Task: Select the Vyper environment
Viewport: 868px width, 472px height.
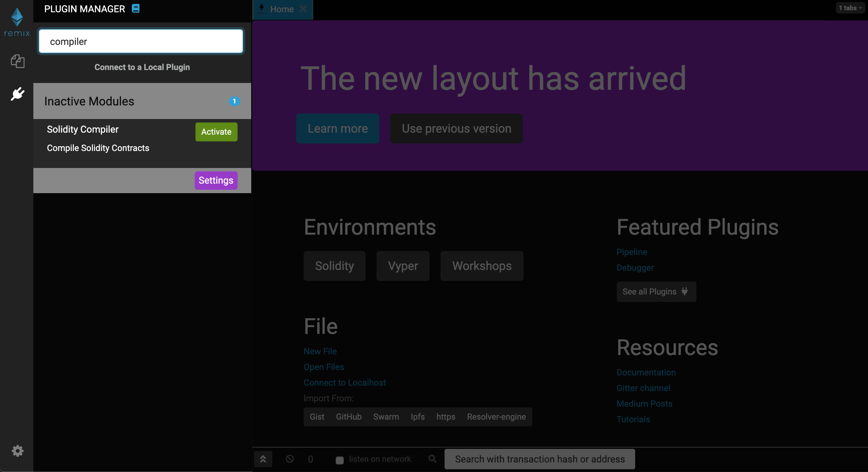Action: click(x=403, y=266)
